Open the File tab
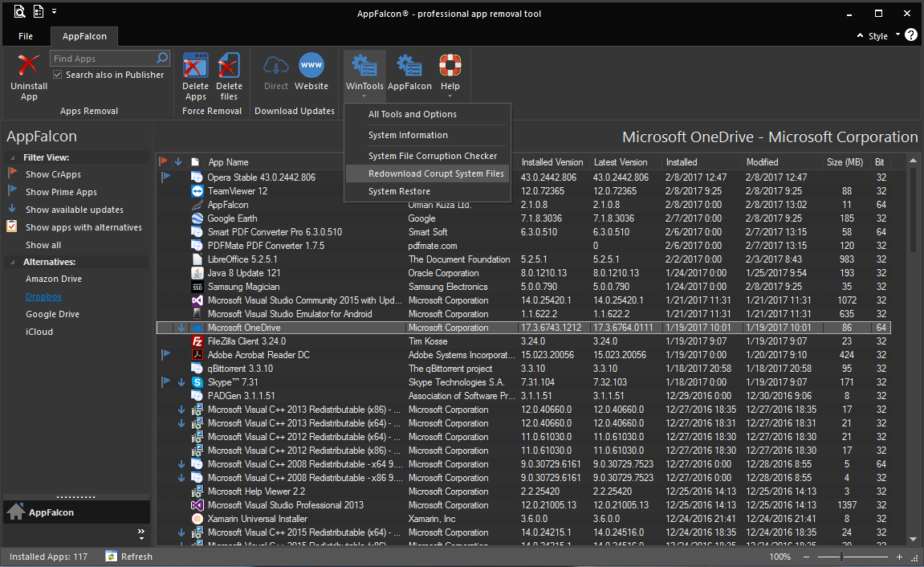Screen dimensions: 924x567 coord(26,36)
